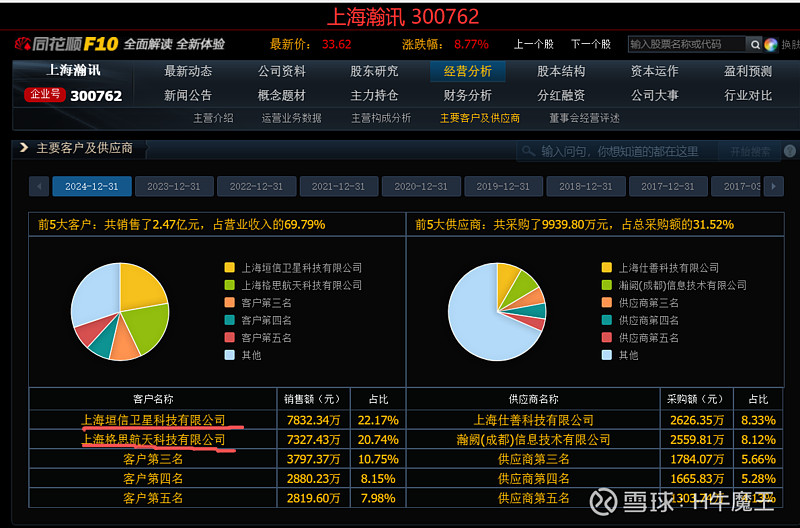Click yellow legend swatch for 上海垣信卫星科技

point(230,267)
